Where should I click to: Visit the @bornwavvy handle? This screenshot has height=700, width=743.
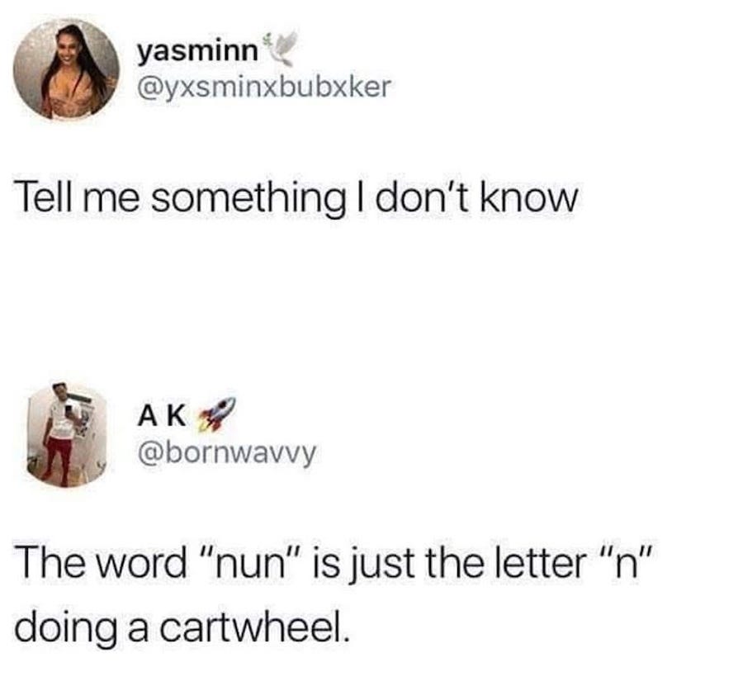226,454
